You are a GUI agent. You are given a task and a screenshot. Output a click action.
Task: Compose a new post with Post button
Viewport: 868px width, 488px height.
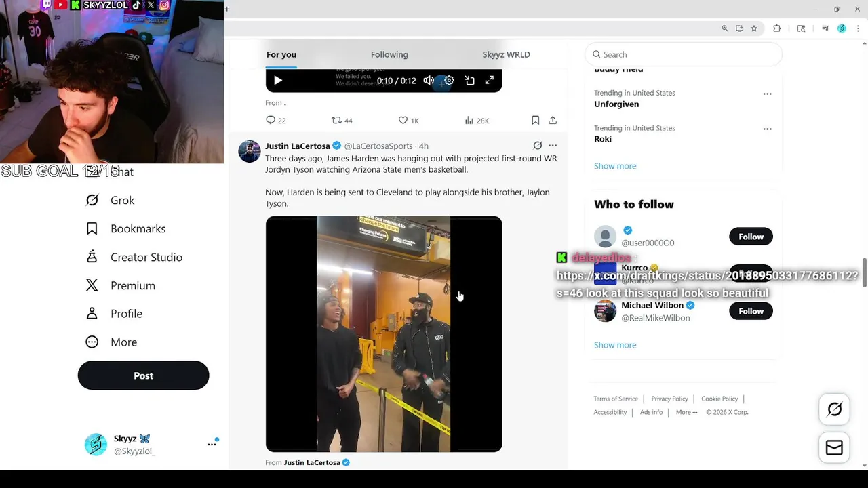[x=143, y=375]
